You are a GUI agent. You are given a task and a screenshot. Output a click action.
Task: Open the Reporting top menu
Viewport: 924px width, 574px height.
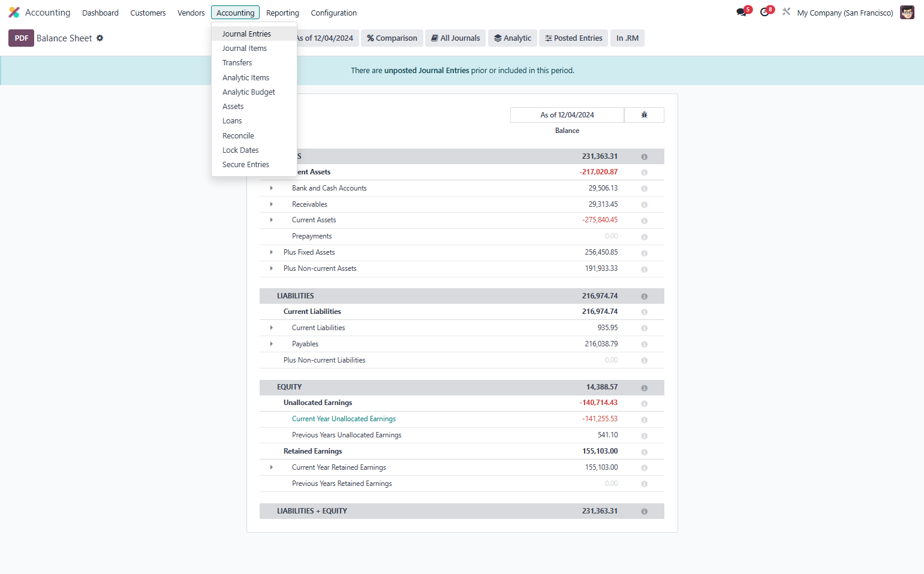pyautogui.click(x=282, y=13)
